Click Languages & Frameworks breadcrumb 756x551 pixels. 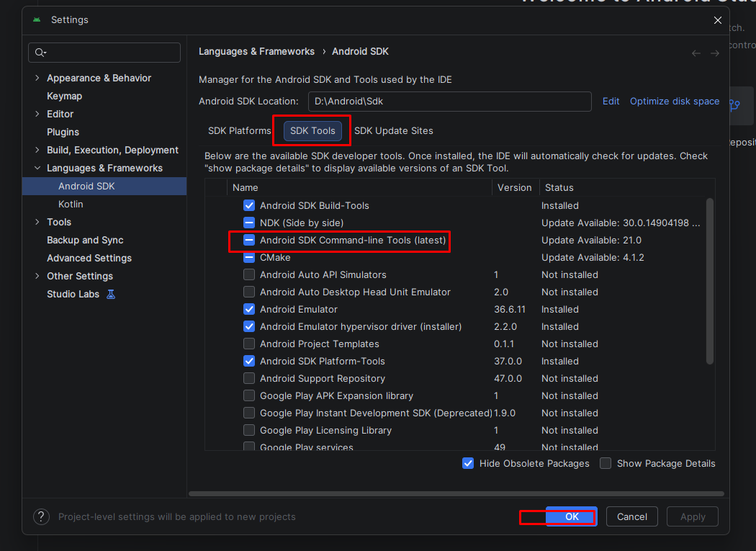(x=256, y=52)
